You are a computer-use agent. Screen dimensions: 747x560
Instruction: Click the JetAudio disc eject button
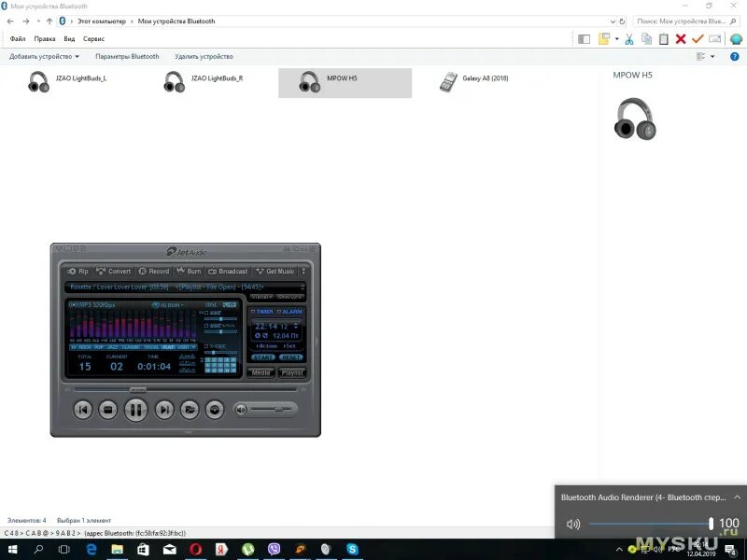click(x=215, y=410)
